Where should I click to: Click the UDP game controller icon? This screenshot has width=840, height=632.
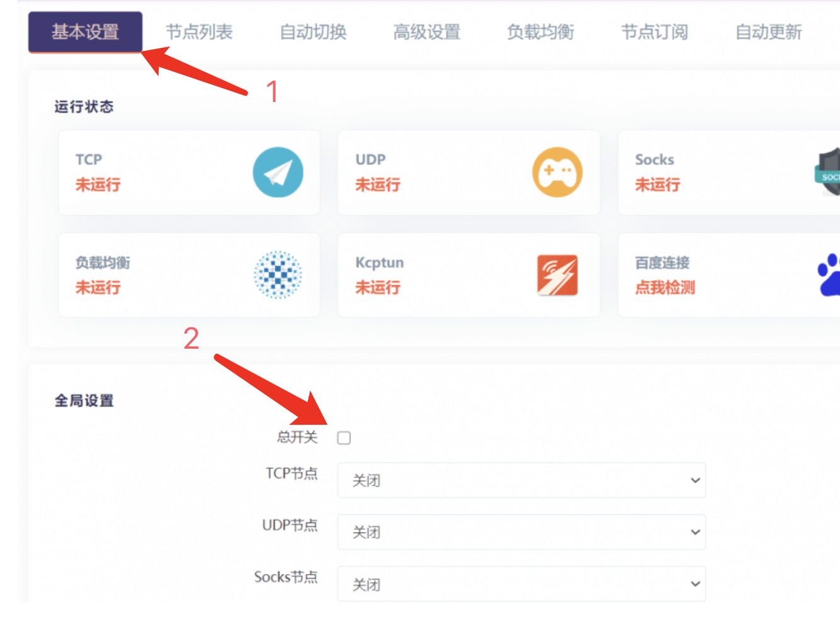pos(557,172)
